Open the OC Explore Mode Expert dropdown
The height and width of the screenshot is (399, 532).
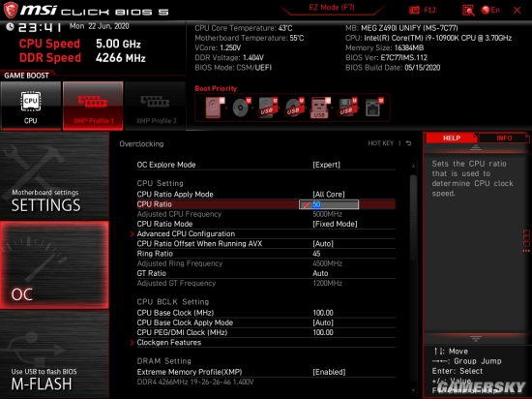326,165
